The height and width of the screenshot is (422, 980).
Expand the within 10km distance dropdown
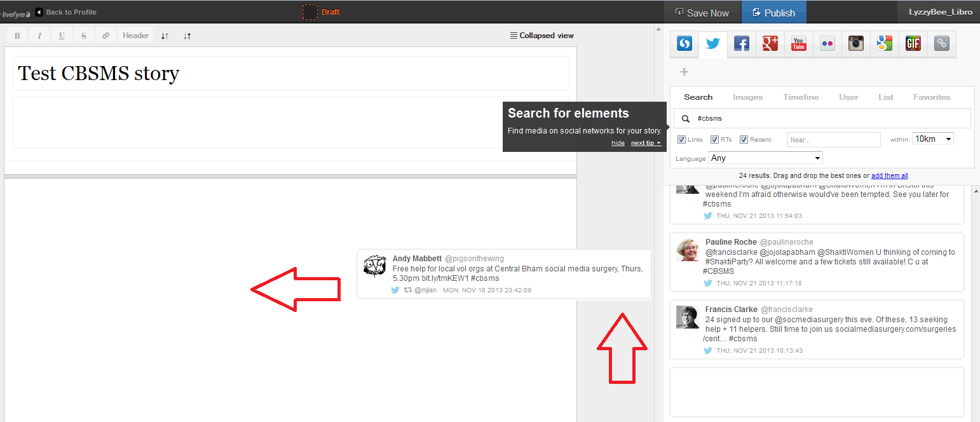[x=932, y=139]
